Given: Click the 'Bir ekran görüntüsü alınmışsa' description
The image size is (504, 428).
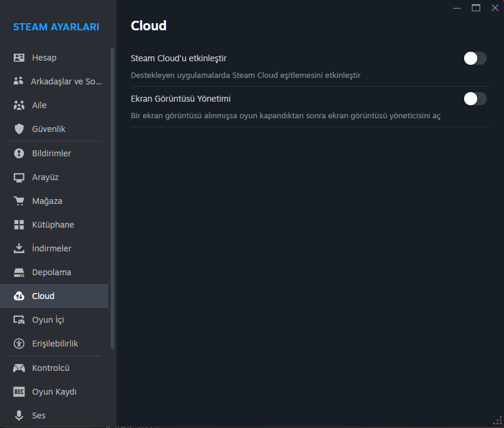Looking at the screenshot, I should point(286,115).
